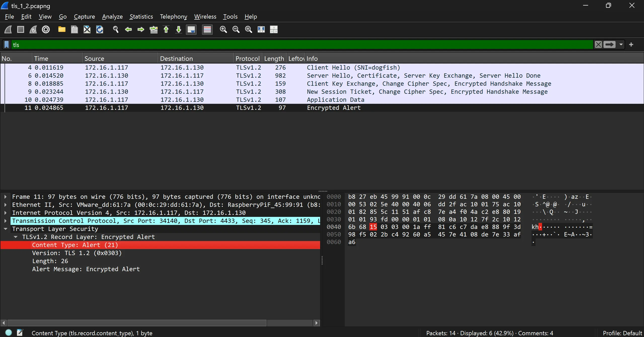
Task: Click the stop capture square icon
Action: point(21,29)
